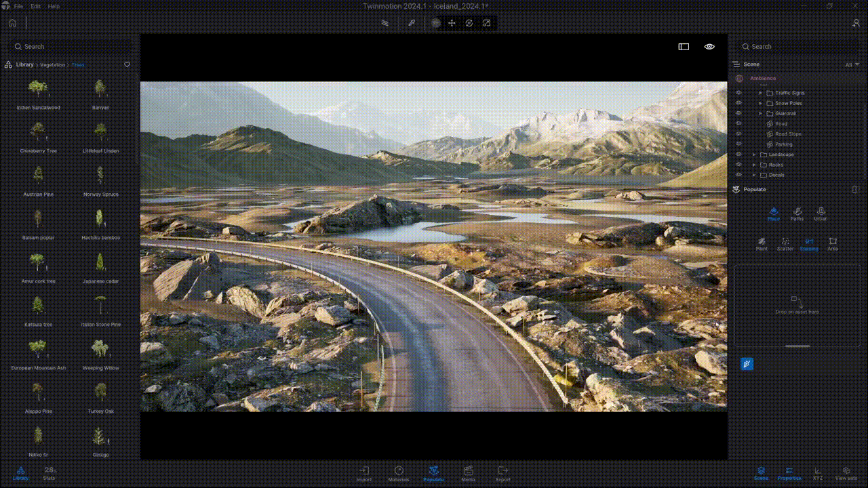The height and width of the screenshot is (488, 868).
Task: Open the user account icon
Action: pyautogui.click(x=856, y=23)
